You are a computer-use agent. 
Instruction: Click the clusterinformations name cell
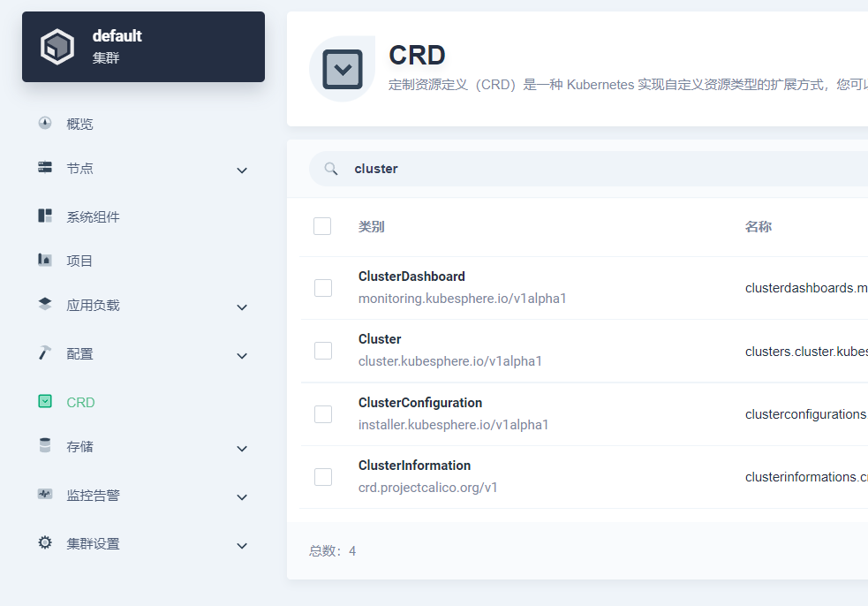click(806, 477)
